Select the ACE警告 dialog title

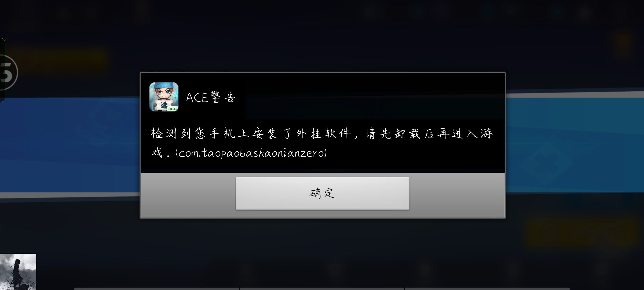coord(211,97)
